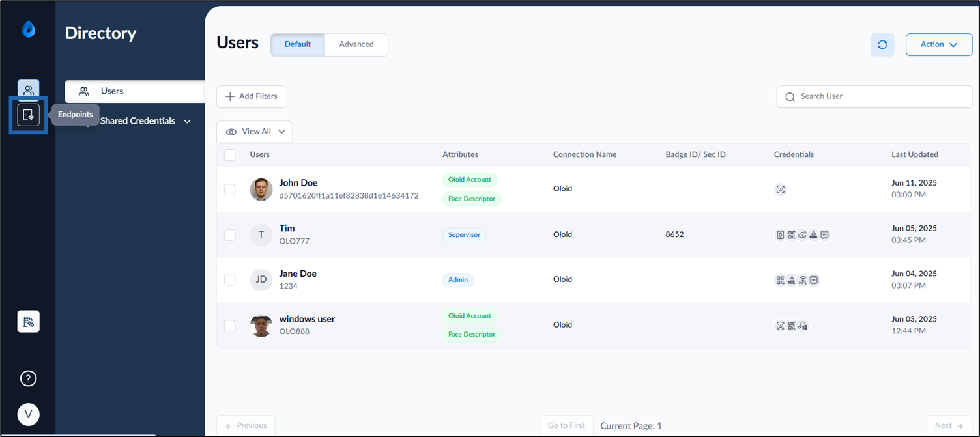Select Users in the Directory sidebar
Image resolution: width=980 pixels, height=437 pixels.
click(x=135, y=91)
